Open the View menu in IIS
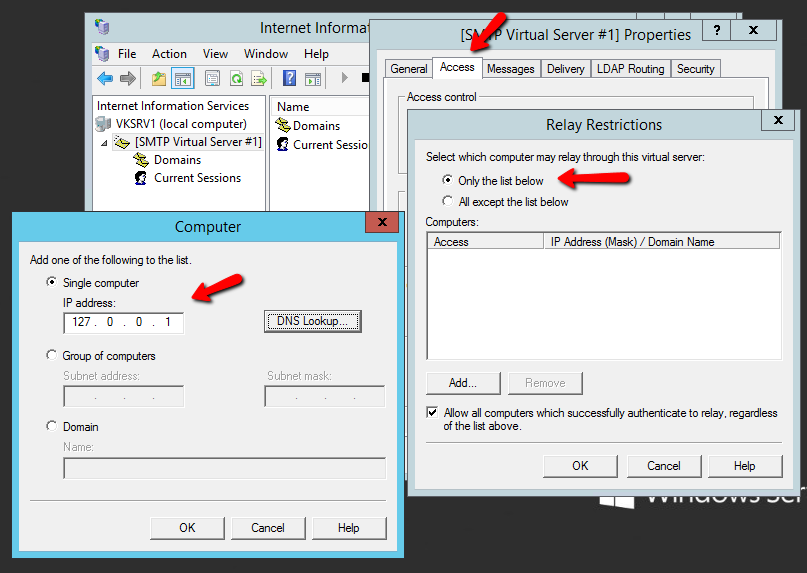807x573 pixels. 215,54
